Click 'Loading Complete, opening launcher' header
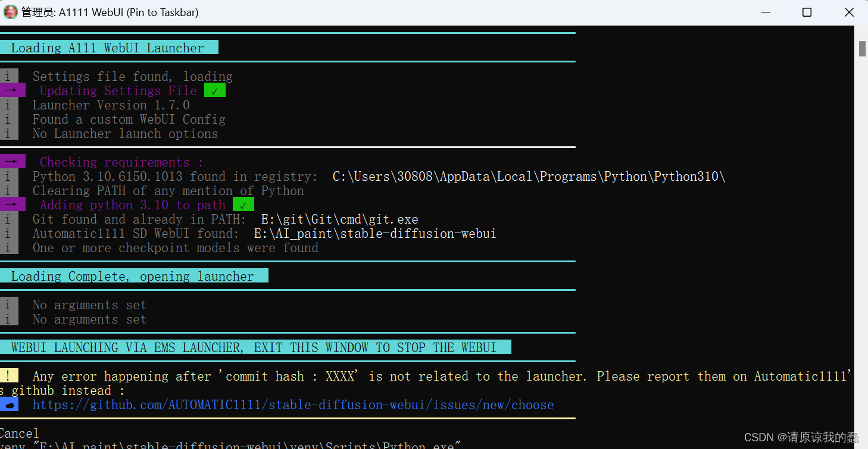Viewport: 868px width, 449px height. click(x=133, y=277)
